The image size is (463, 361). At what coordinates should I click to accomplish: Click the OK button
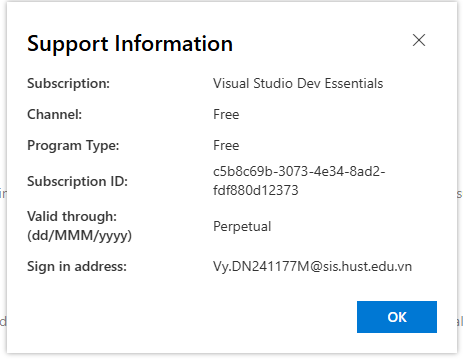(x=397, y=317)
